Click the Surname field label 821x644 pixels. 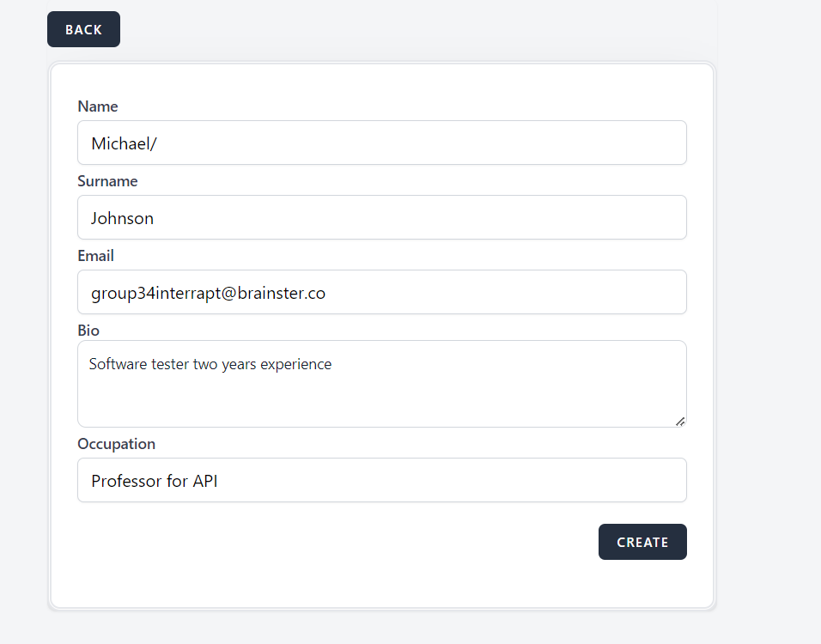[107, 181]
